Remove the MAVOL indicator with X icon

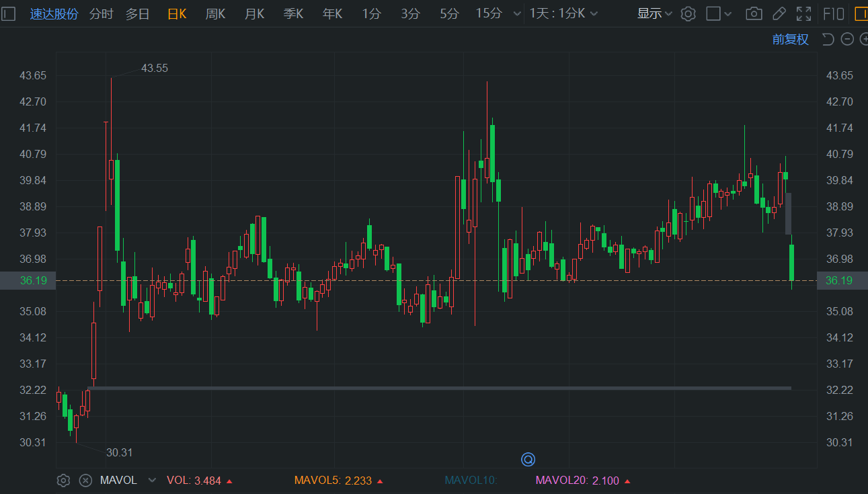[x=85, y=481]
